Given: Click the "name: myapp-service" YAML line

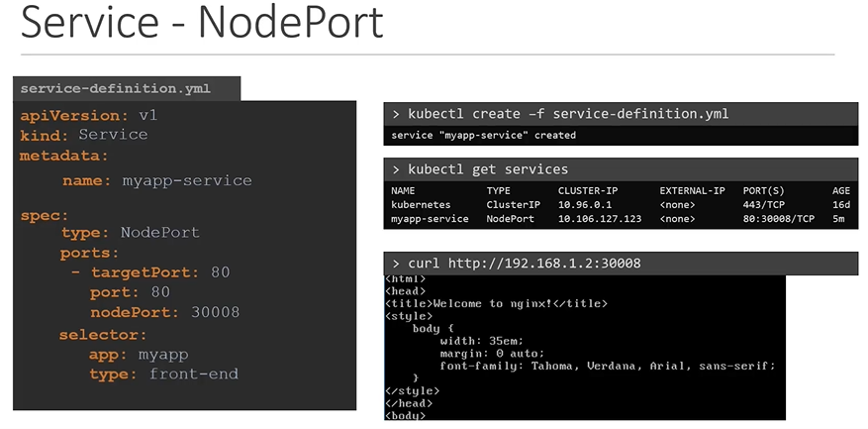Looking at the screenshot, I should pos(156,181).
